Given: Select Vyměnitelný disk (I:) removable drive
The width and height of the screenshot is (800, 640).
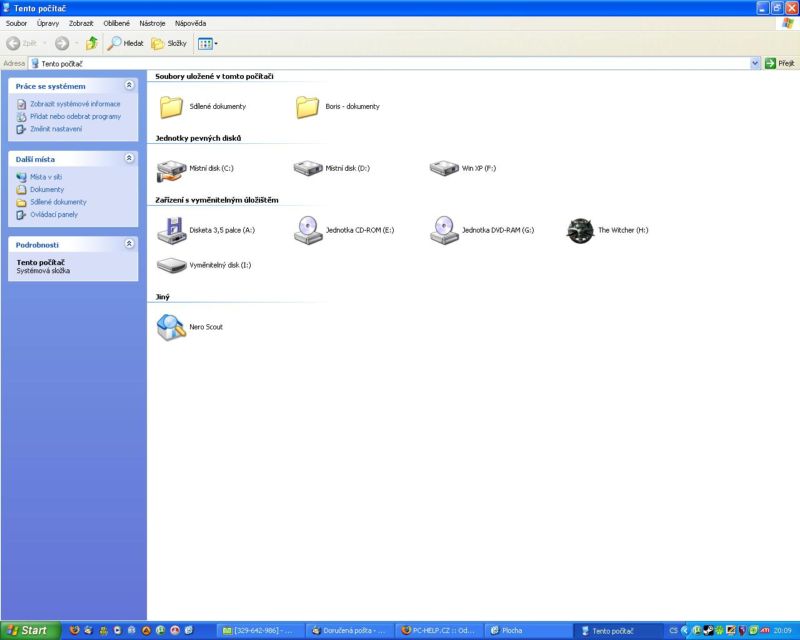Looking at the screenshot, I should pyautogui.click(x=171, y=265).
